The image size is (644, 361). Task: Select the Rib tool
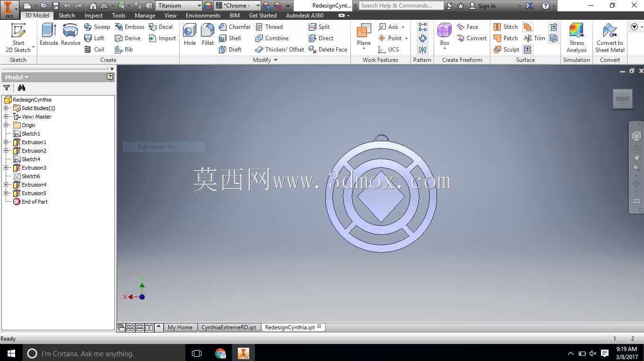click(x=124, y=50)
